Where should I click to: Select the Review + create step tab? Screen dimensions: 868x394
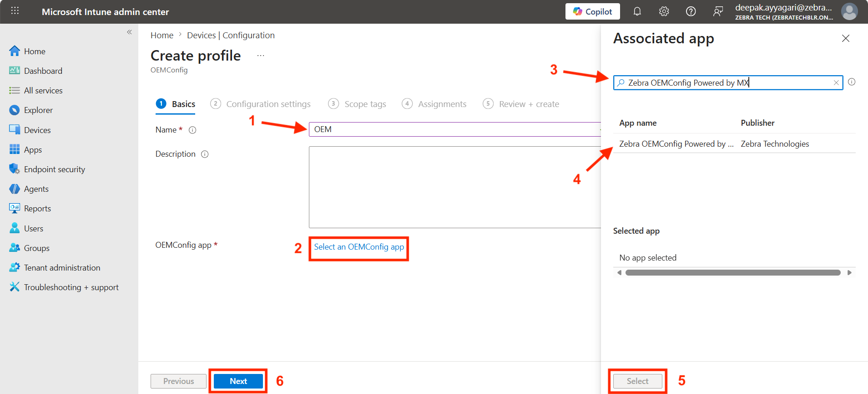[x=521, y=104]
